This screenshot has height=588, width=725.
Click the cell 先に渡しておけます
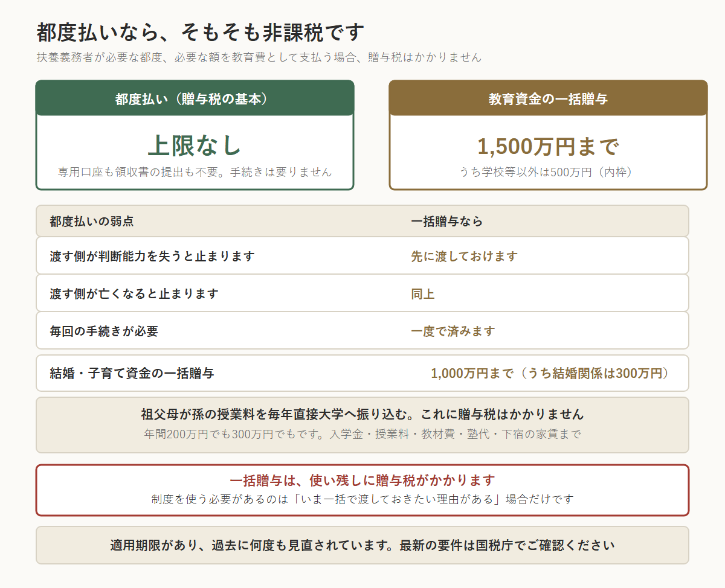tap(465, 256)
